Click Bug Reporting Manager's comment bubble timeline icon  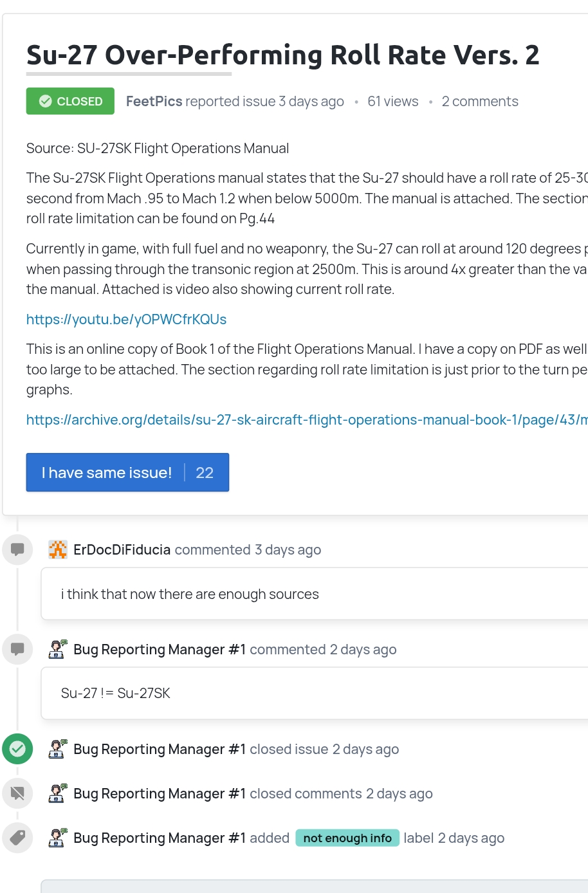coord(17,649)
